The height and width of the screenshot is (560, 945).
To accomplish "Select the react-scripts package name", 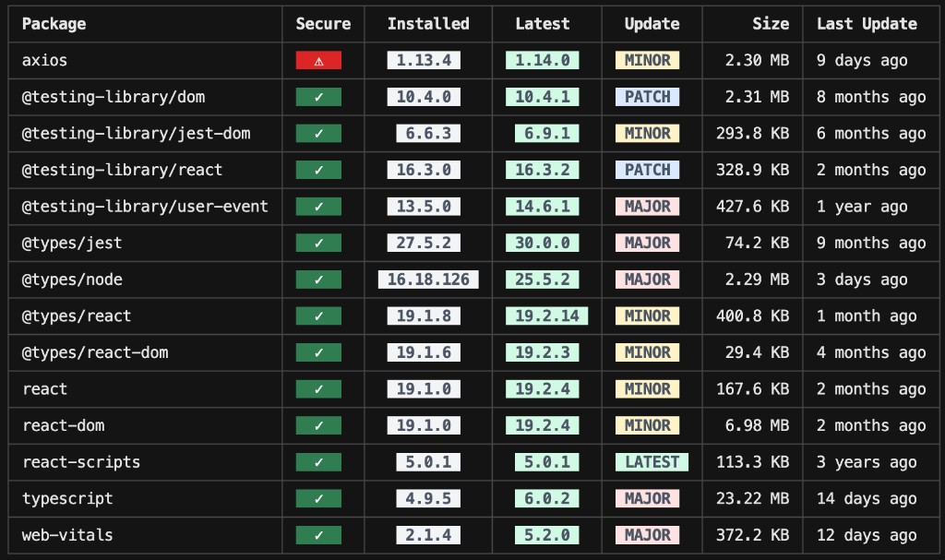I will [81, 462].
